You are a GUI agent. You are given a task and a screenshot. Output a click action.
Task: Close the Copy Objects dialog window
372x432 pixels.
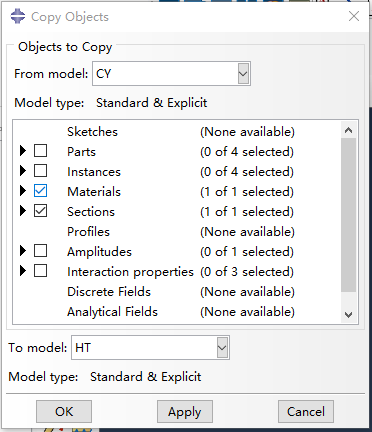point(354,16)
